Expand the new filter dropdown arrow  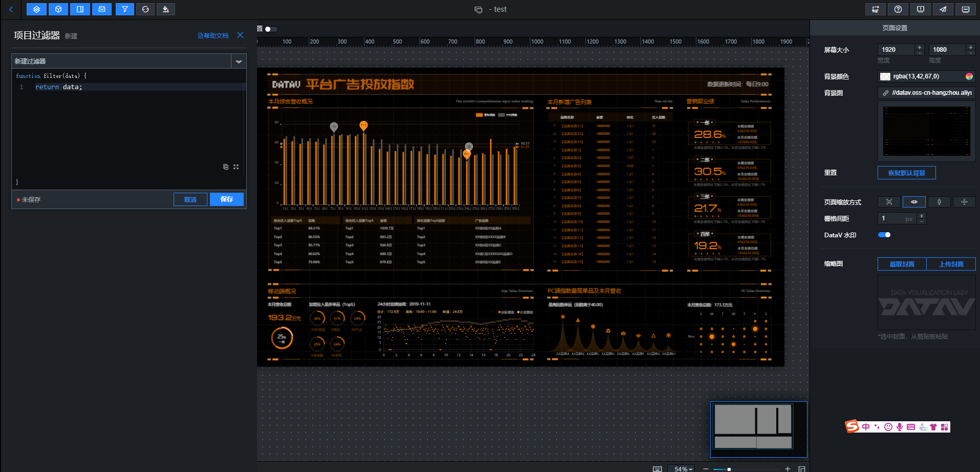[x=239, y=61]
